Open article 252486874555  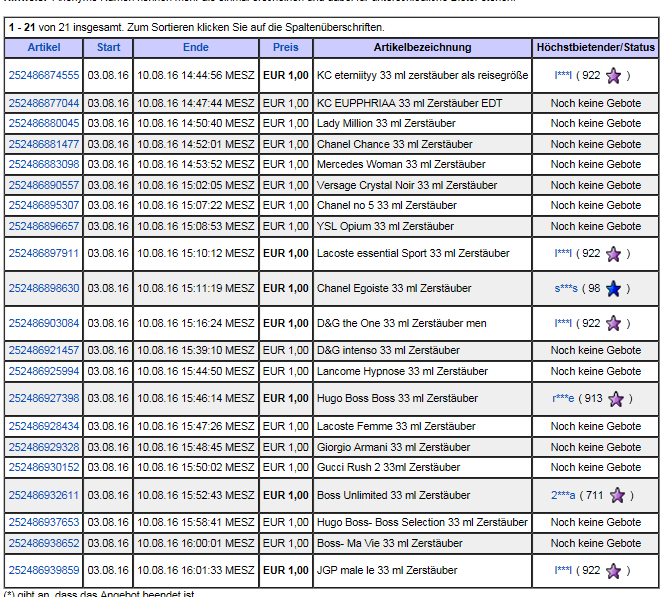44,75
